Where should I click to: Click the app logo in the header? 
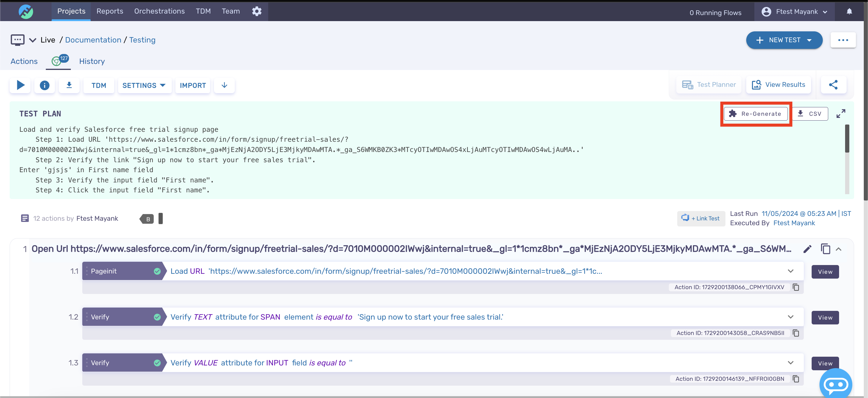(26, 11)
